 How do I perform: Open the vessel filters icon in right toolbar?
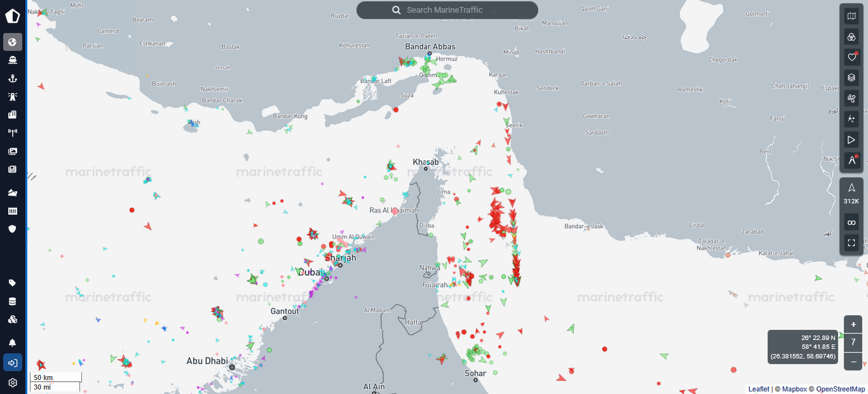point(851,37)
